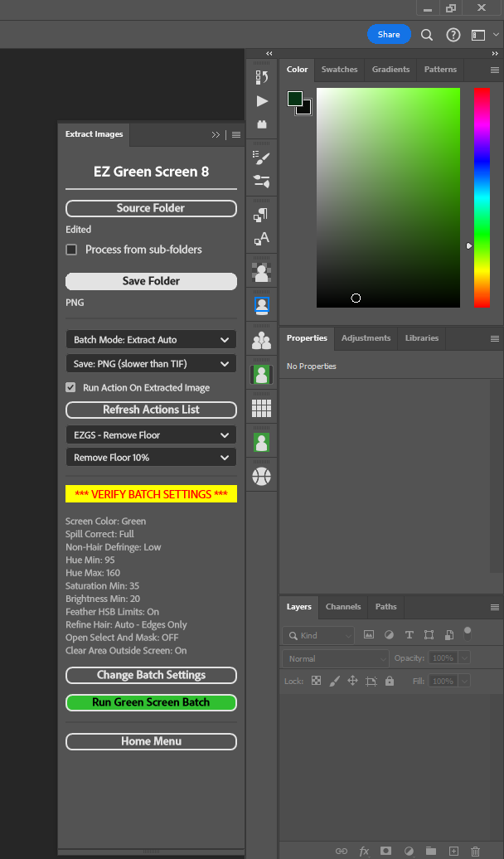
Task: Switch to the Swatches tab
Action: point(340,70)
